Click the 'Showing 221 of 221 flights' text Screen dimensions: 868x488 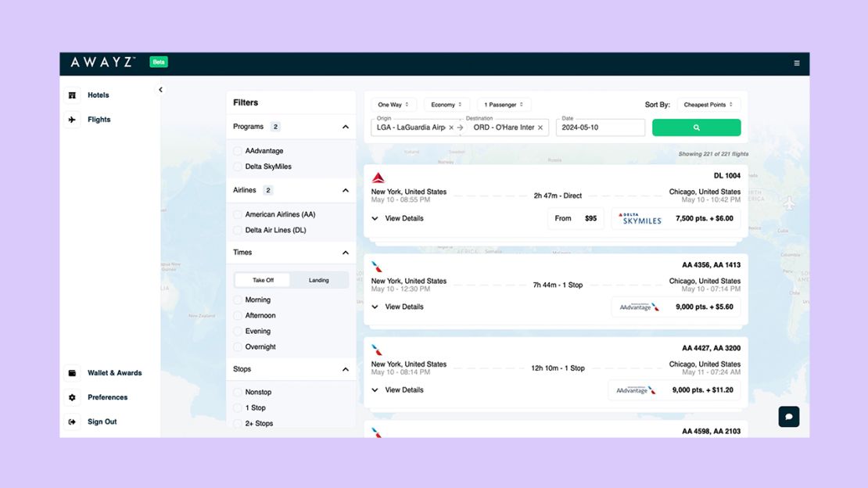click(x=713, y=154)
